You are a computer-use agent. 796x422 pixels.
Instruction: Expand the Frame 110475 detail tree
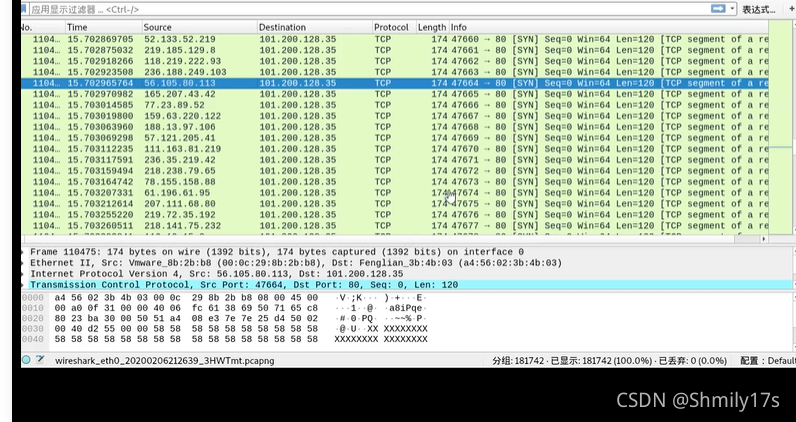(23, 252)
